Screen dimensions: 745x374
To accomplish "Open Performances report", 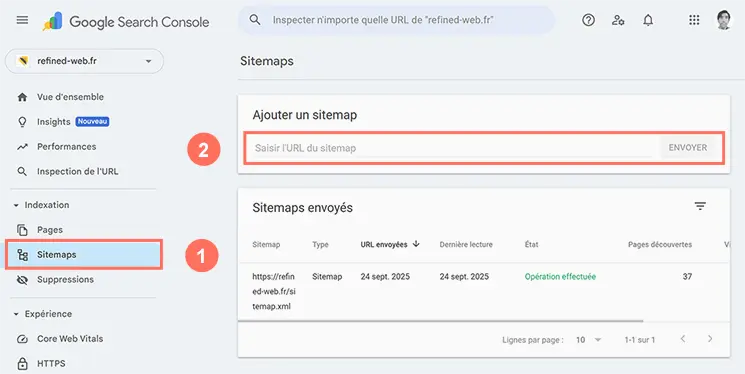I will point(67,147).
